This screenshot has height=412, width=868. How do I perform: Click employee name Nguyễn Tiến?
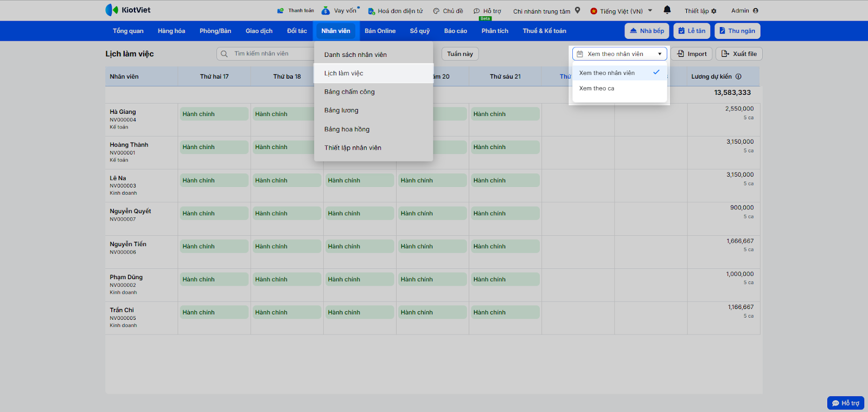[128, 244]
